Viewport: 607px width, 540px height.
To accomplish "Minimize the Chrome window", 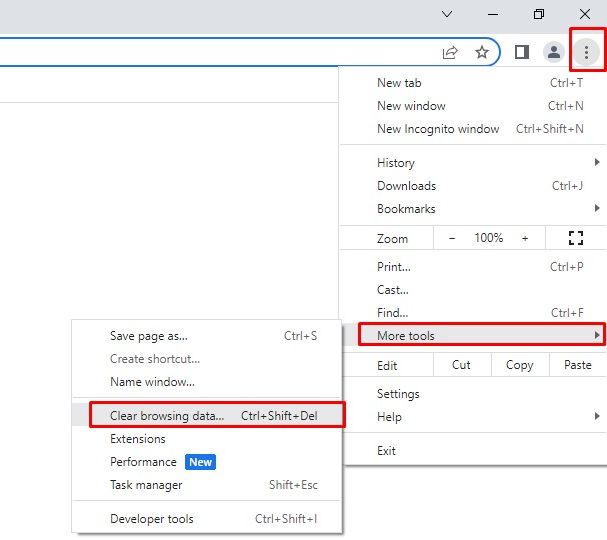I will [493, 14].
